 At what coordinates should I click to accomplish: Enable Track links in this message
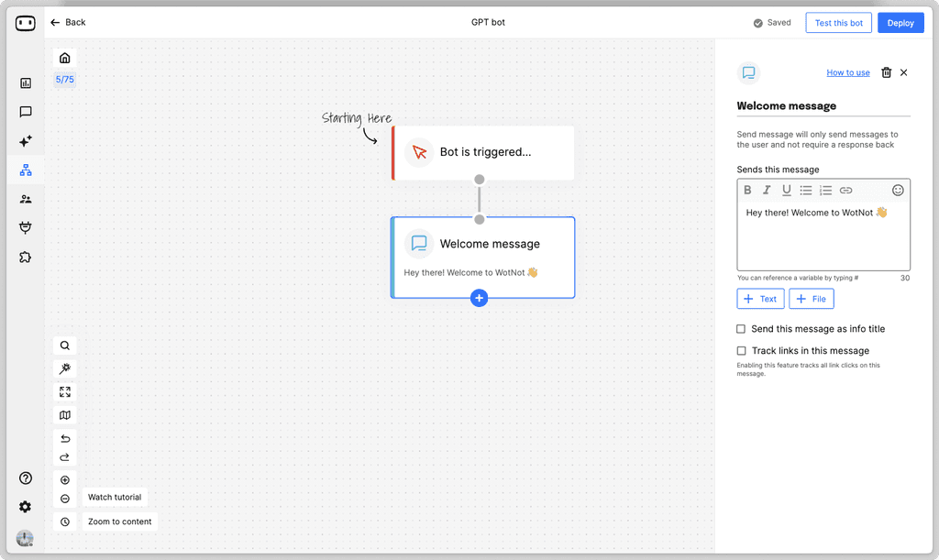pos(740,350)
